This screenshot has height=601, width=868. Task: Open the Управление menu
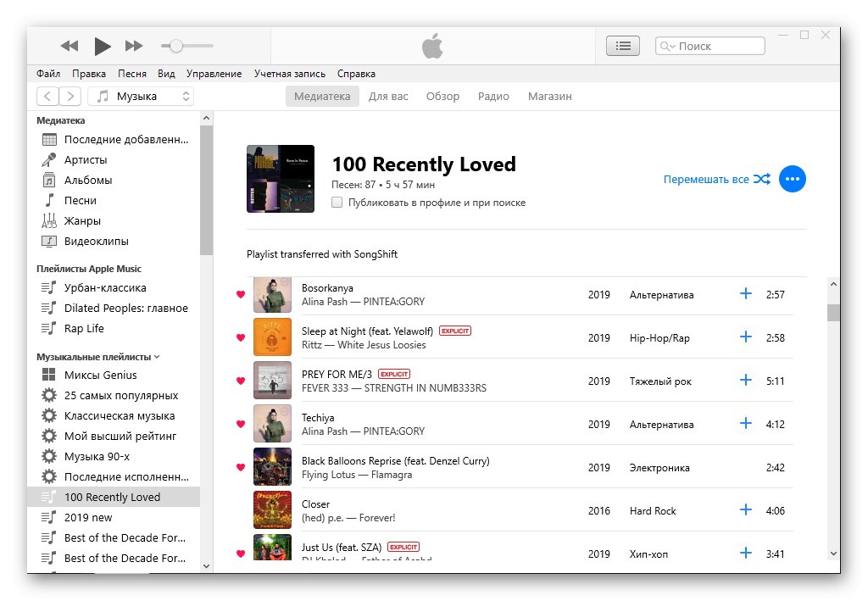pos(214,74)
